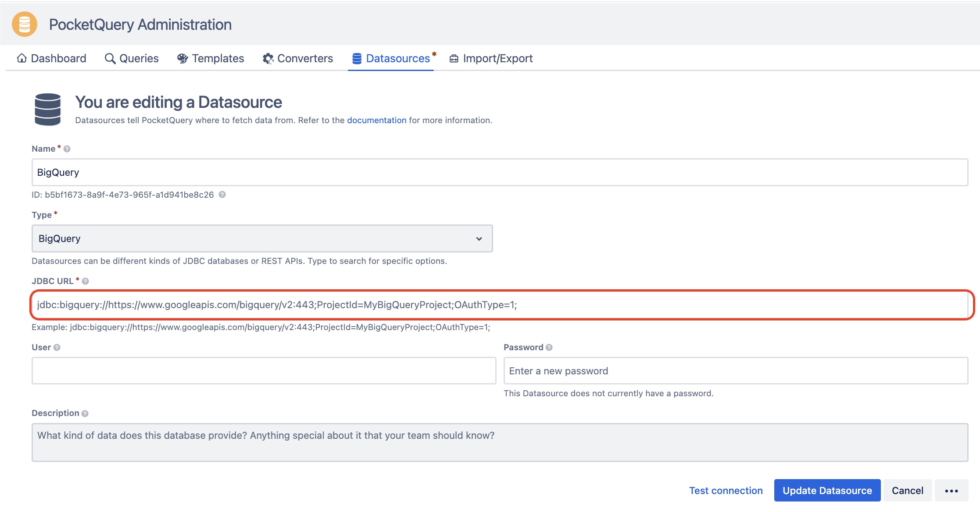Click the 'You are editing a Datasource' heading
980x512 pixels.
(179, 102)
